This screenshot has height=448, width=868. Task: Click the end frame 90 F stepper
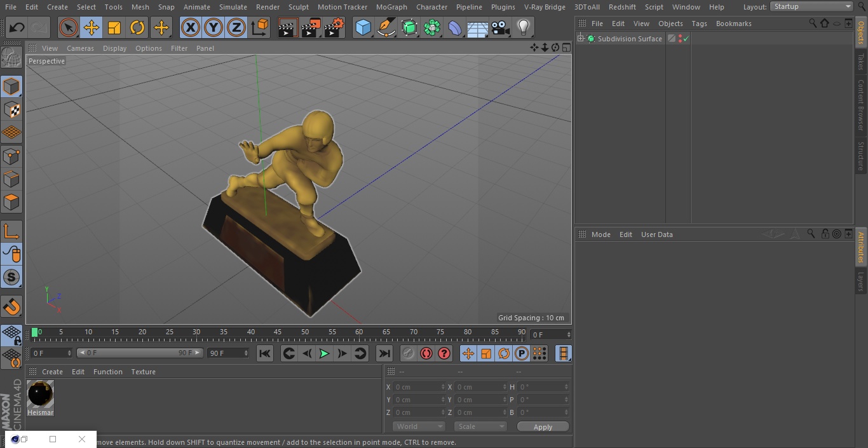coord(245,353)
